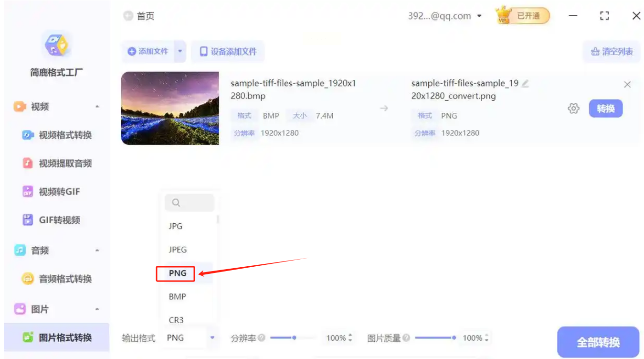The height and width of the screenshot is (359, 644).
Task: Choose CR3 from format list
Action: (x=176, y=320)
